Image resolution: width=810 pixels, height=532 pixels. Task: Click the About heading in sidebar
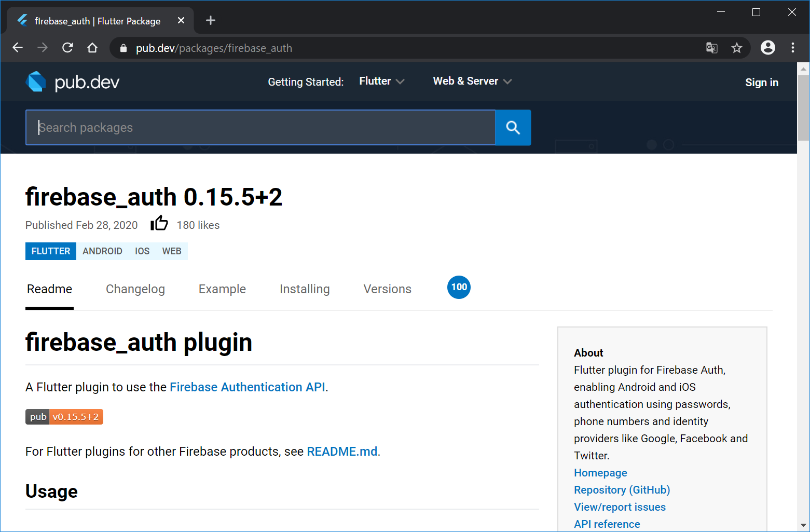click(588, 353)
